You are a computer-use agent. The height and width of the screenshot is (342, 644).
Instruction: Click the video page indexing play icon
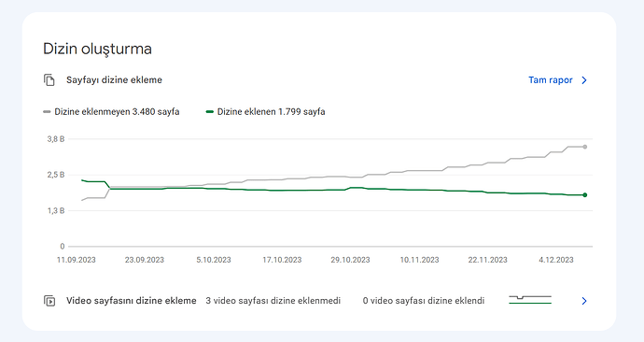pyautogui.click(x=49, y=301)
